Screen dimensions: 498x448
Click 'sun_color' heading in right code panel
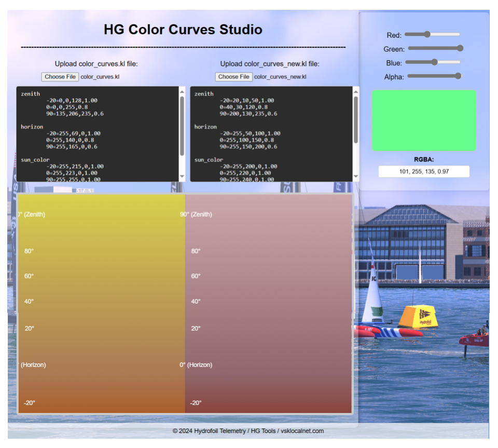tap(209, 160)
